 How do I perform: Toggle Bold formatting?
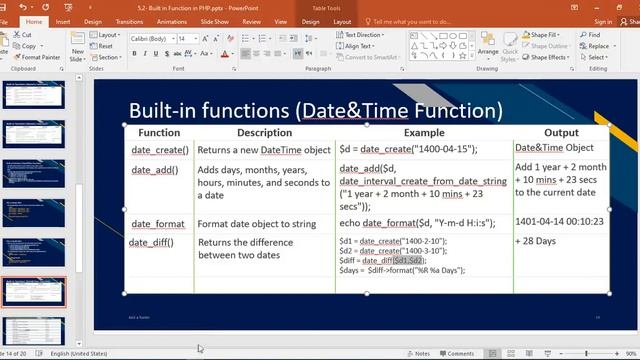pos(134,53)
